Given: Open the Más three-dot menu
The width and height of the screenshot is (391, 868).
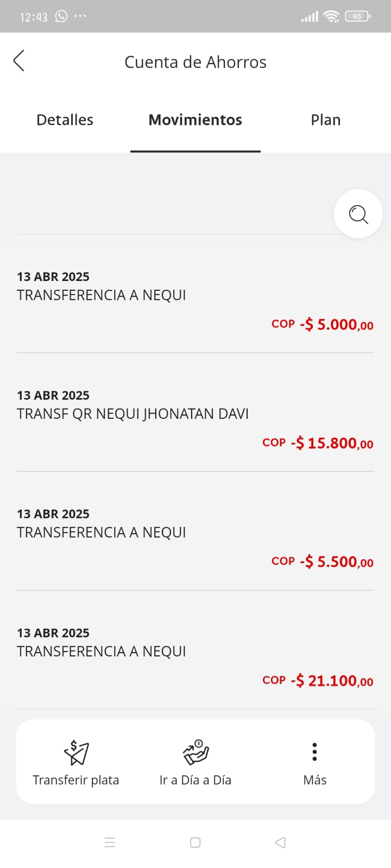Looking at the screenshot, I should [x=314, y=752].
